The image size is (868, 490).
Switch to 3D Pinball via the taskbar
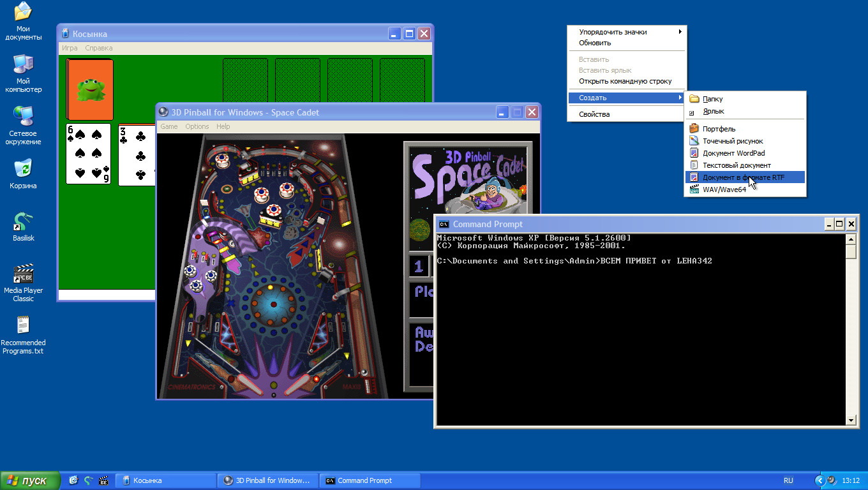(x=267, y=480)
